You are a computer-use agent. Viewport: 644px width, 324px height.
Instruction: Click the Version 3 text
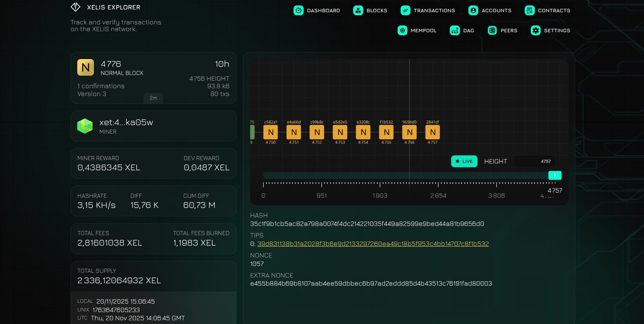point(92,94)
